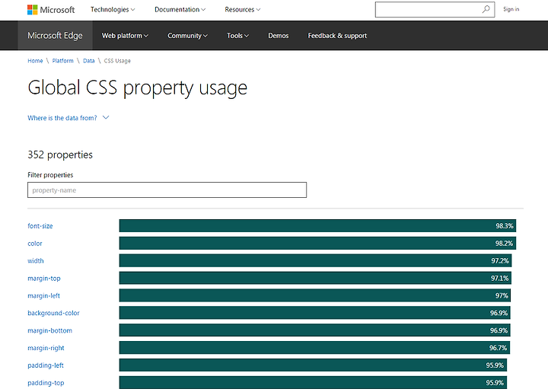Click the Sign in link
This screenshot has height=392, width=548.
coord(511,9)
